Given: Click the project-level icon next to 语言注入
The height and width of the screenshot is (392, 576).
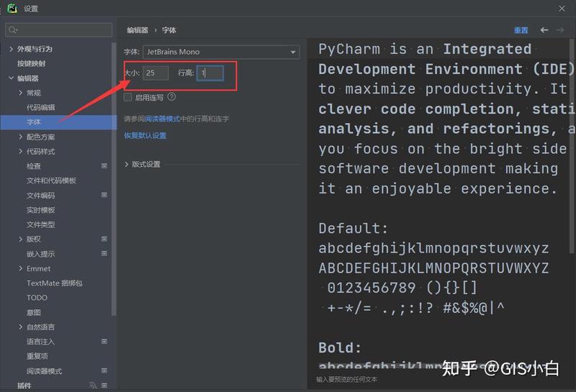Looking at the screenshot, I should tap(104, 342).
